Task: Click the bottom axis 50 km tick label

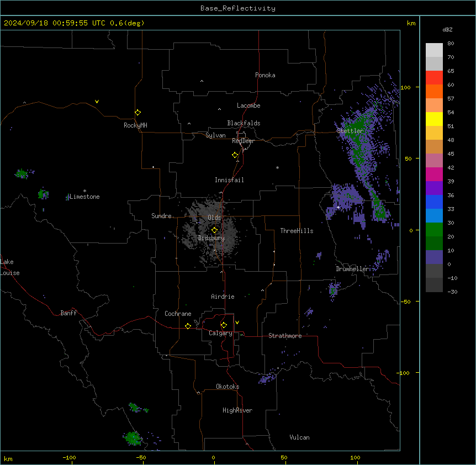Action: (284, 457)
